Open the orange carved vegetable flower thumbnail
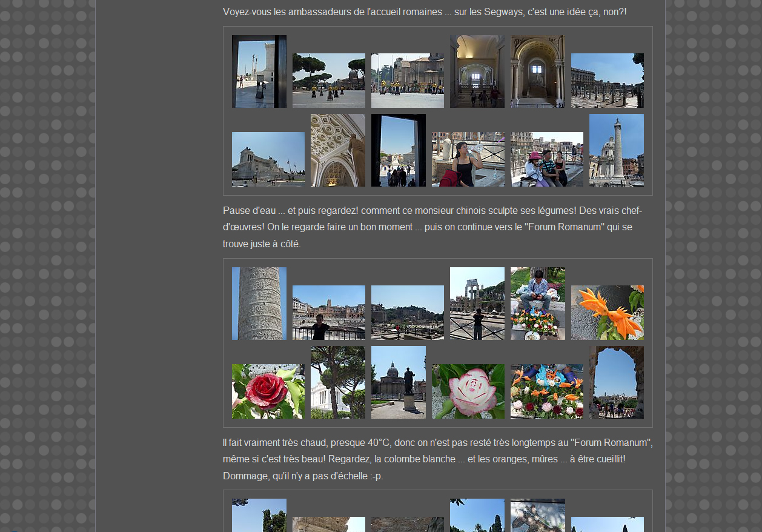Viewport: 762px width, 532px height. click(x=607, y=313)
